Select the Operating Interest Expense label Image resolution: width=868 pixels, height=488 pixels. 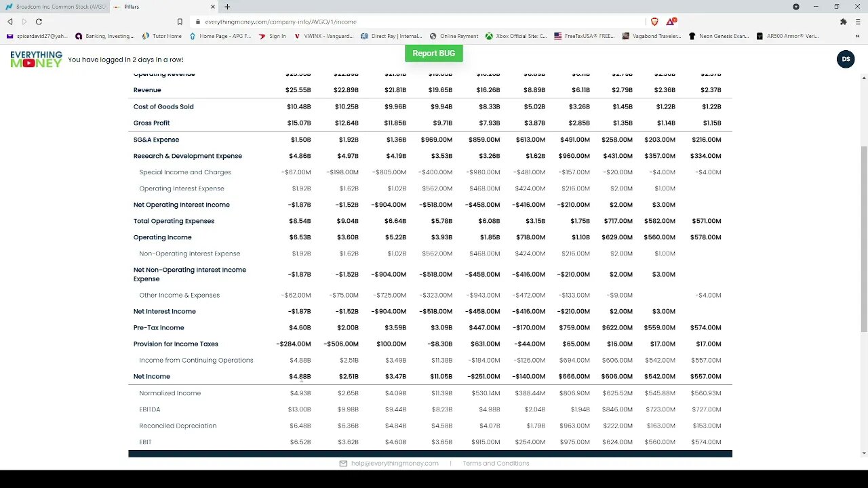coord(182,188)
